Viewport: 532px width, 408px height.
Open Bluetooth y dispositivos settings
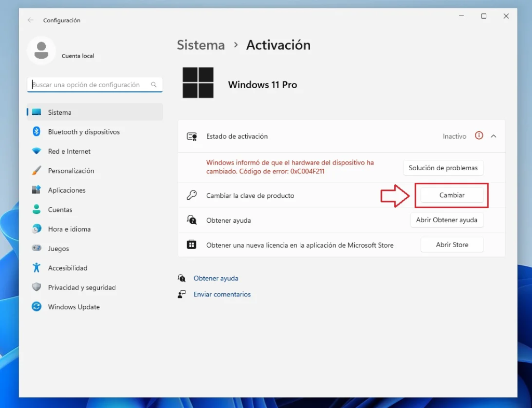pyautogui.click(x=95, y=132)
